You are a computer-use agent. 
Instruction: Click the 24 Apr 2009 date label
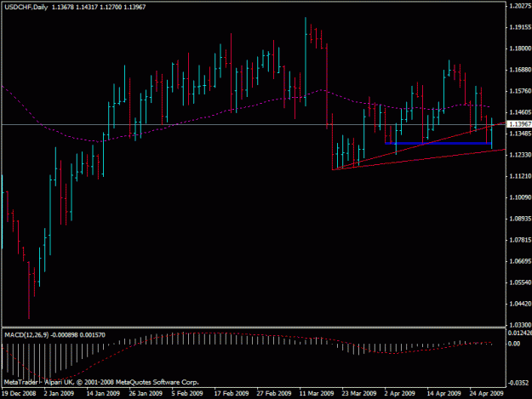click(x=487, y=394)
